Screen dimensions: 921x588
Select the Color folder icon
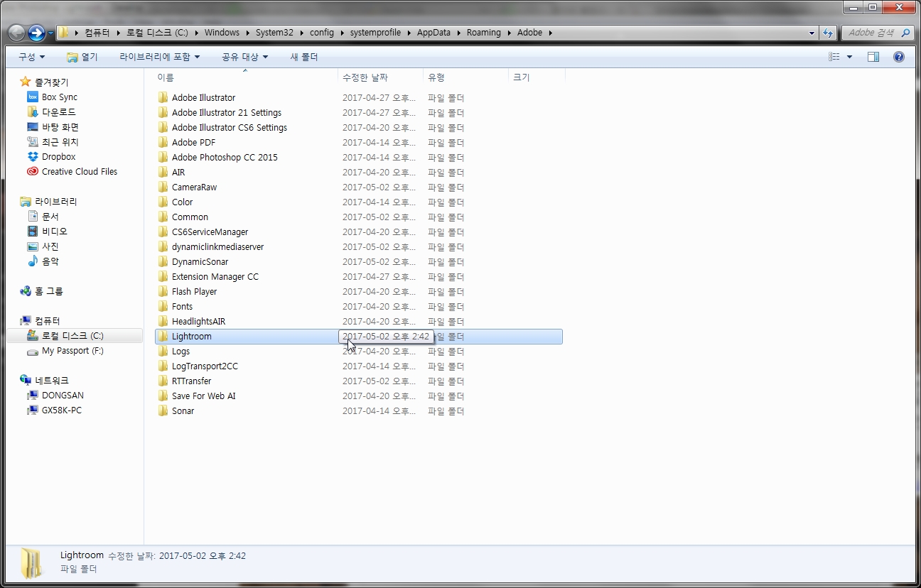[163, 202]
